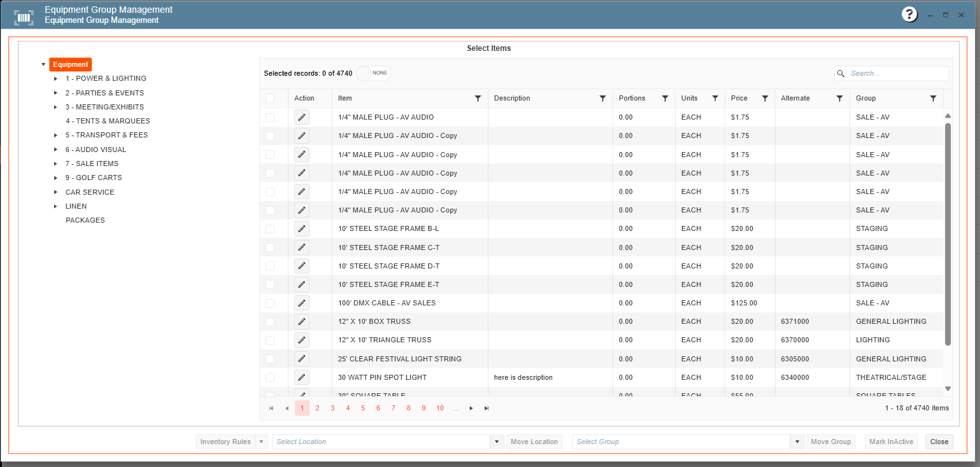Jump to the last page arrow

tap(486, 408)
